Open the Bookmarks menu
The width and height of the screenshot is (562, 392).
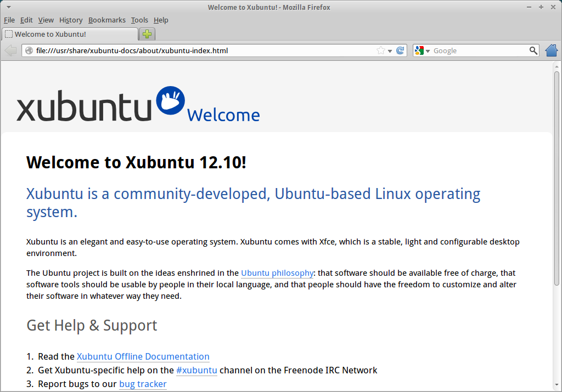point(107,20)
